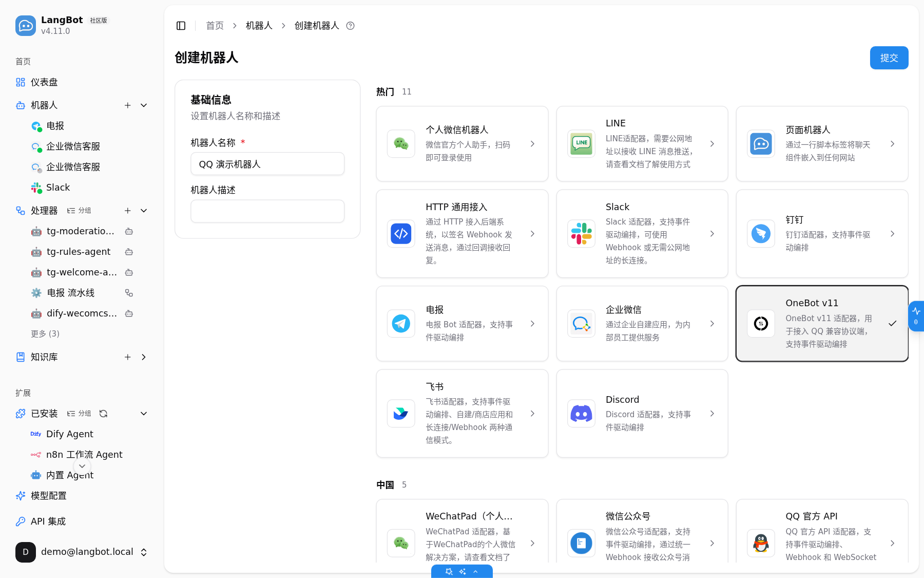Click the help icon beside 创建机器人 breadcrumb

click(x=351, y=26)
